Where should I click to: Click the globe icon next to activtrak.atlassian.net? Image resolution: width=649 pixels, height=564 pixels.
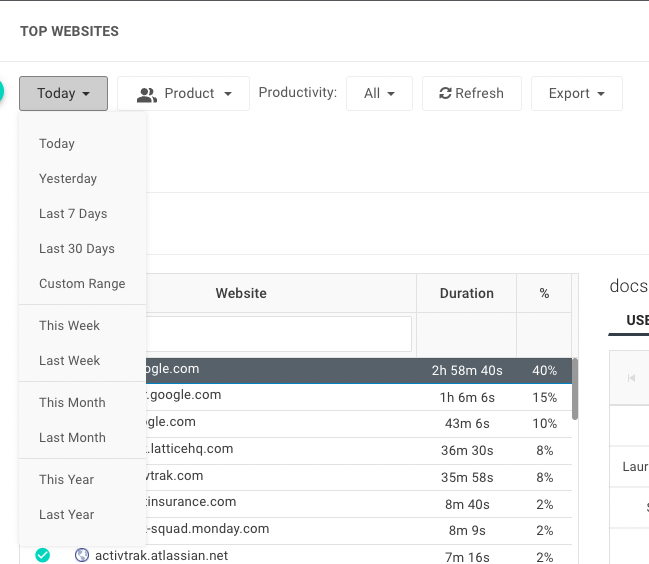[x=82, y=555]
